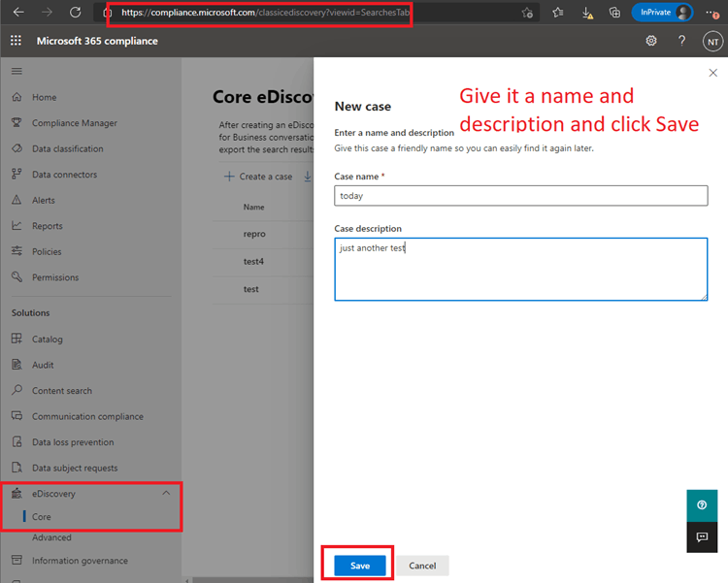The width and height of the screenshot is (728, 583).
Task: Open settings gear in compliance header
Action: (651, 41)
